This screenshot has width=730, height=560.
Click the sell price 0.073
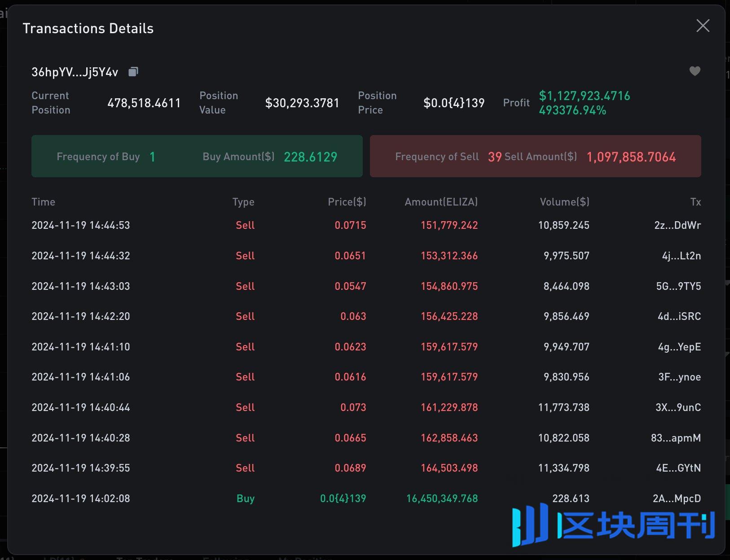[353, 407]
